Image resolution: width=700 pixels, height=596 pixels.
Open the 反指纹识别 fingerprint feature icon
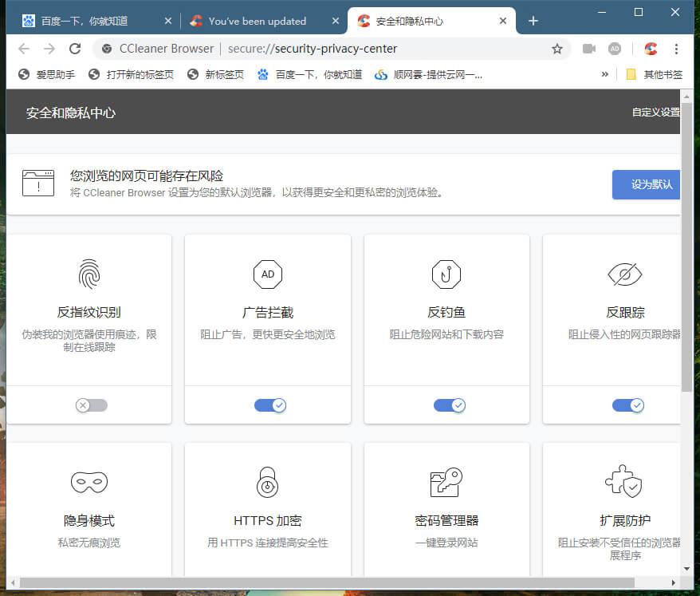tap(89, 274)
